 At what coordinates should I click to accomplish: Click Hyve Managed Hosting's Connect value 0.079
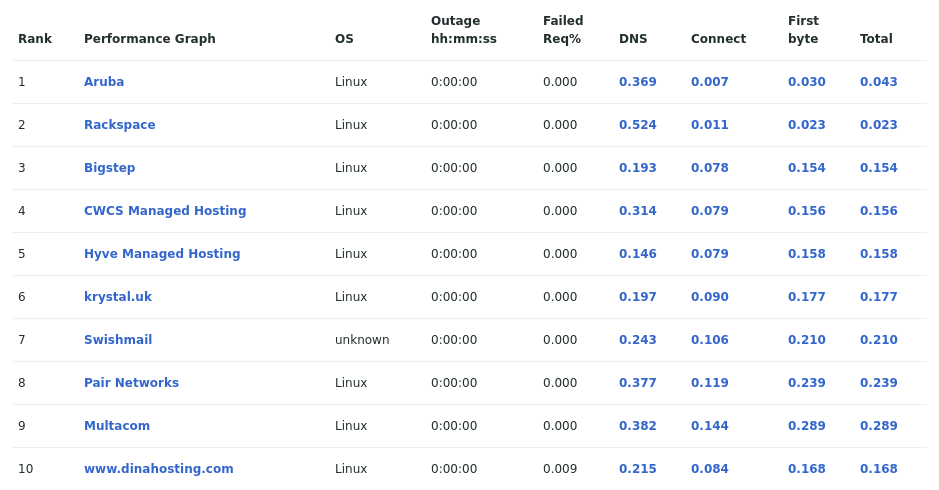click(x=709, y=254)
